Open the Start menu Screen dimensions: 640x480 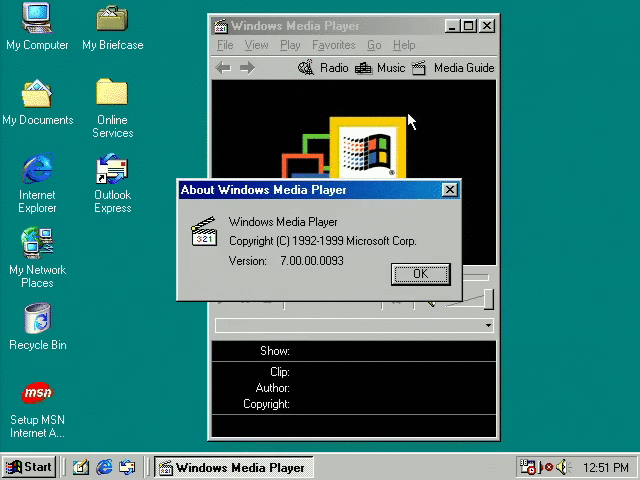coord(29,467)
